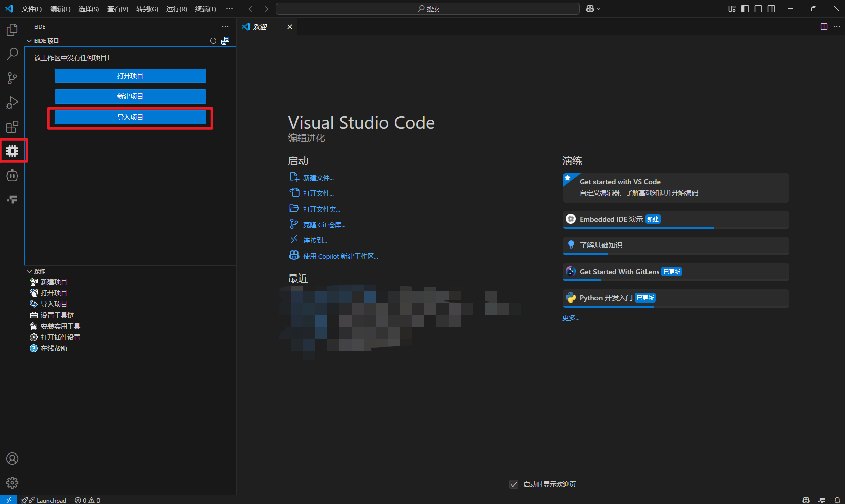This screenshot has height=504, width=845.
Task: Open the 编辑(E) menu
Action: click(x=60, y=9)
